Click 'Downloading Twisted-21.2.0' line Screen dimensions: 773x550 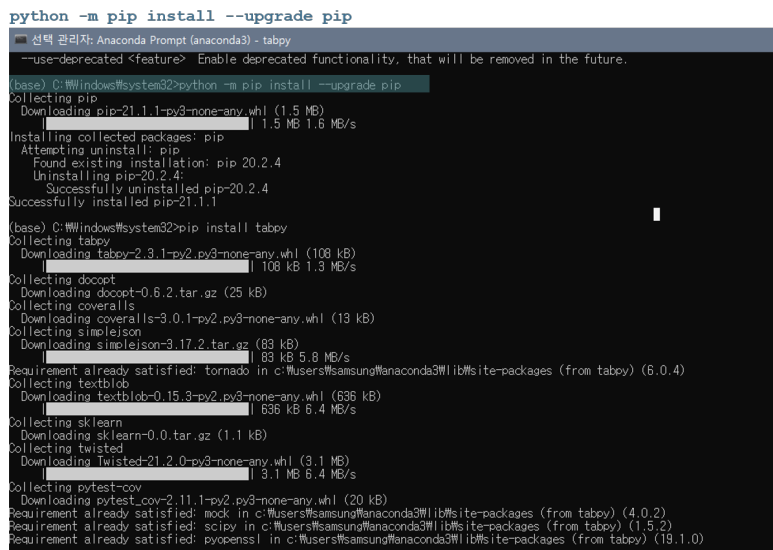(x=185, y=461)
